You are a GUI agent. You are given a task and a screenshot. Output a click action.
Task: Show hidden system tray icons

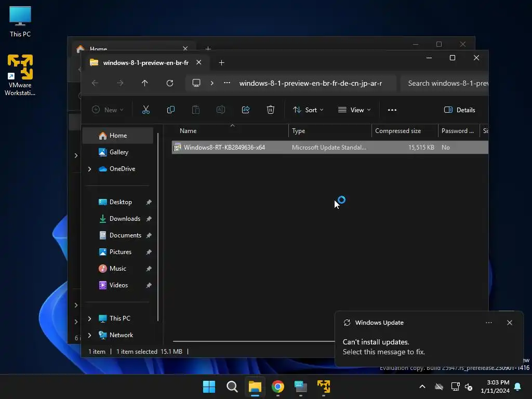(422, 387)
